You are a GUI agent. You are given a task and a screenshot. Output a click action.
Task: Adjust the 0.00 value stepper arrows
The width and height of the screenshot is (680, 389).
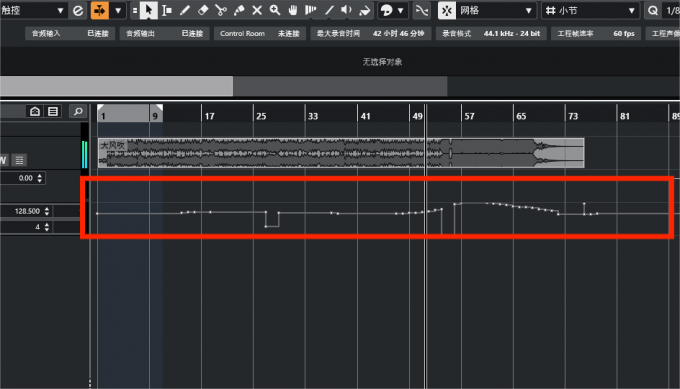click(x=40, y=178)
